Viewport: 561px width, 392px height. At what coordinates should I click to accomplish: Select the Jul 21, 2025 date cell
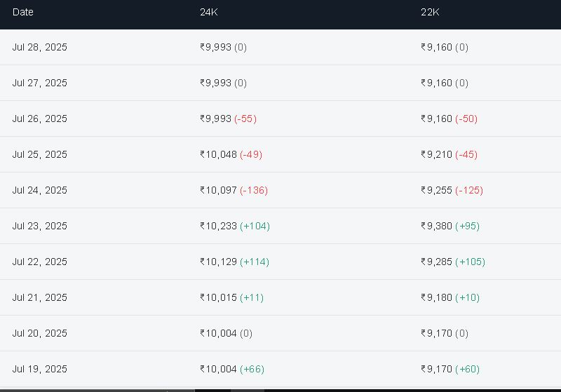click(x=40, y=297)
